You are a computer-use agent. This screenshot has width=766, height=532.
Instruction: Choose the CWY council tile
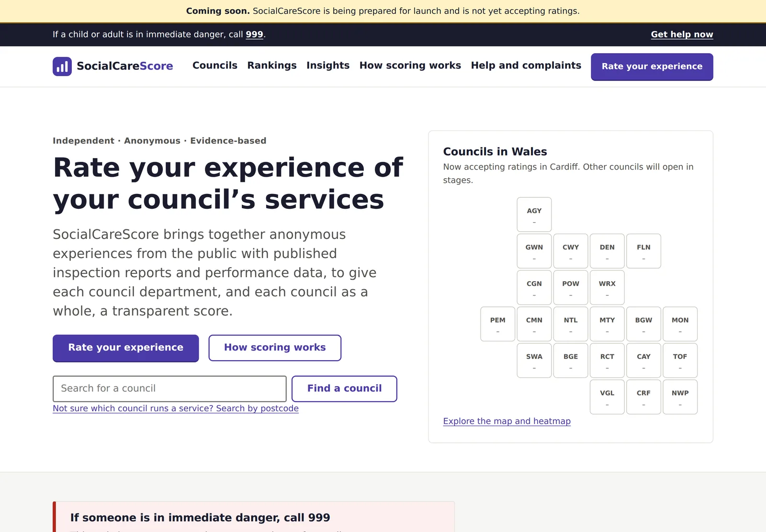click(x=571, y=251)
